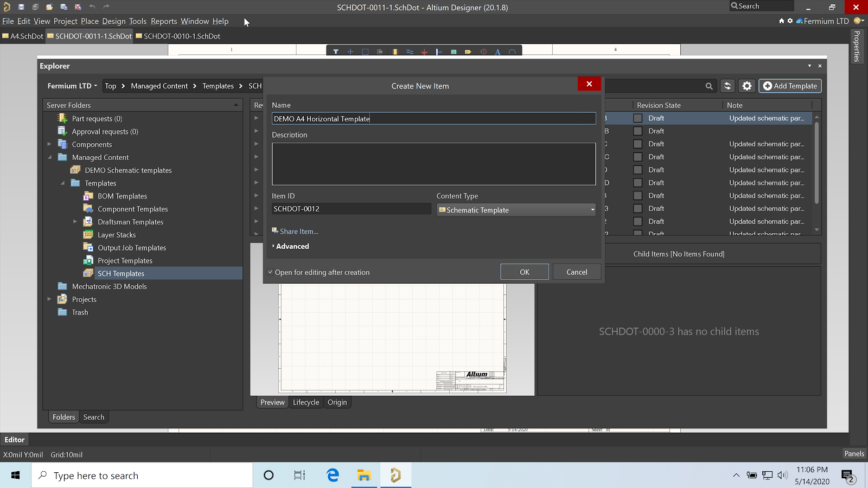Switch to the Search tab under folders

pos(94,417)
